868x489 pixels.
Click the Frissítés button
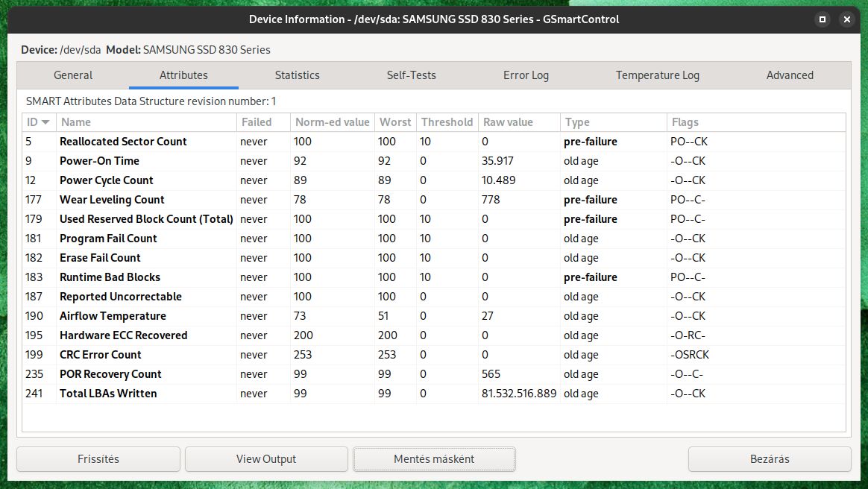point(98,459)
